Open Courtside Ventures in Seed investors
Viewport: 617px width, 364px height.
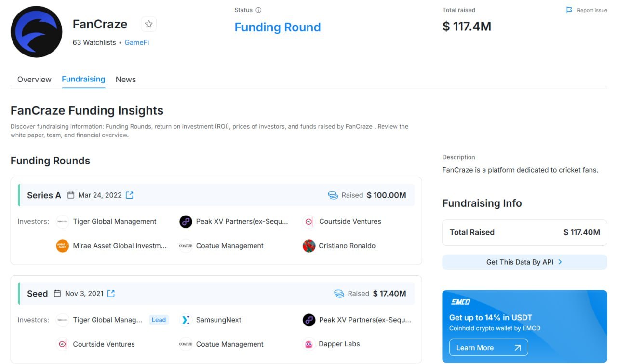coord(104,344)
